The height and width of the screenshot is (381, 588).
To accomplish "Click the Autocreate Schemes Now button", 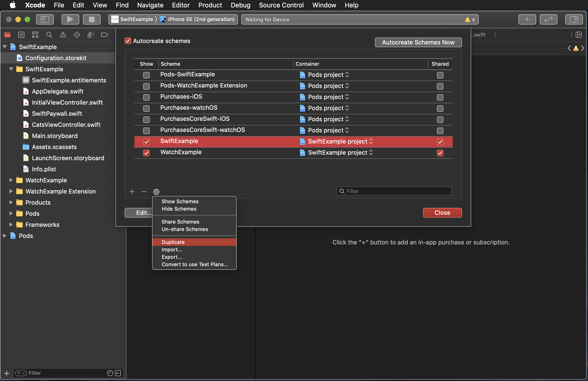I will (418, 42).
